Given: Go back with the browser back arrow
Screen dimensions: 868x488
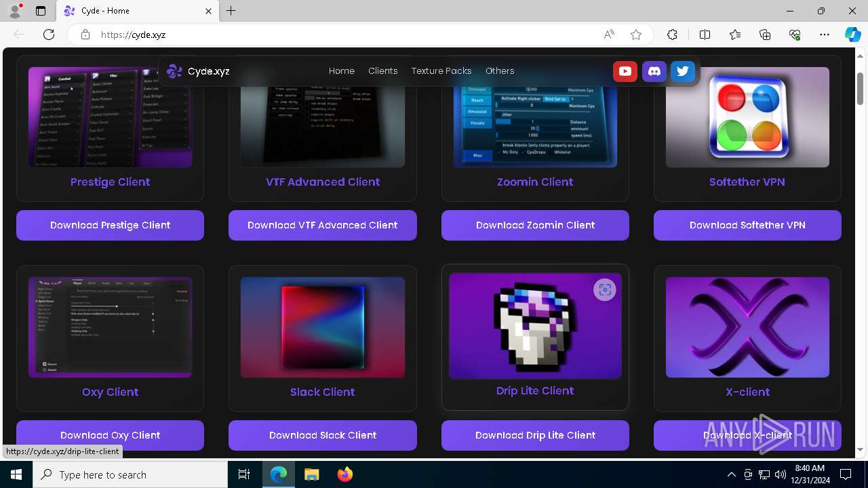Looking at the screenshot, I should click(x=19, y=35).
